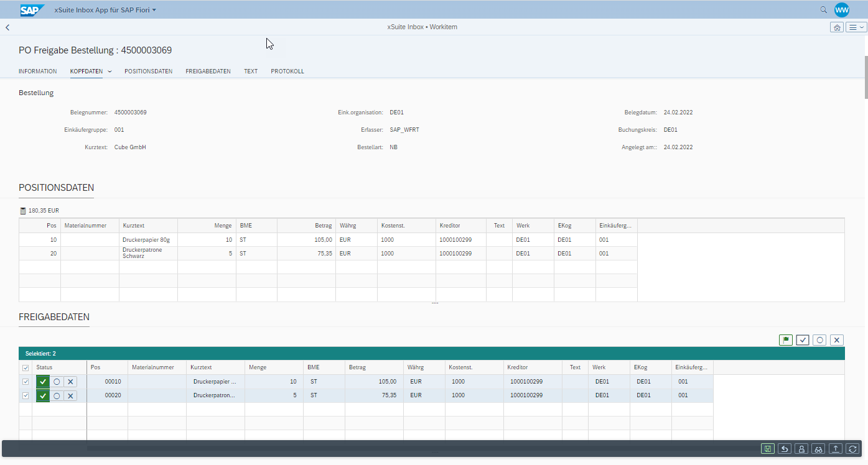Open the Protokoll tab

tap(287, 71)
